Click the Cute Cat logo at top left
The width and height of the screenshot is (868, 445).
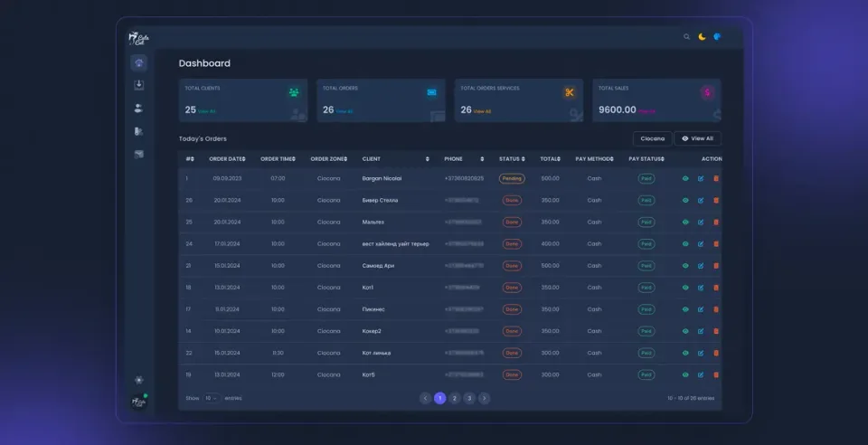[138, 38]
